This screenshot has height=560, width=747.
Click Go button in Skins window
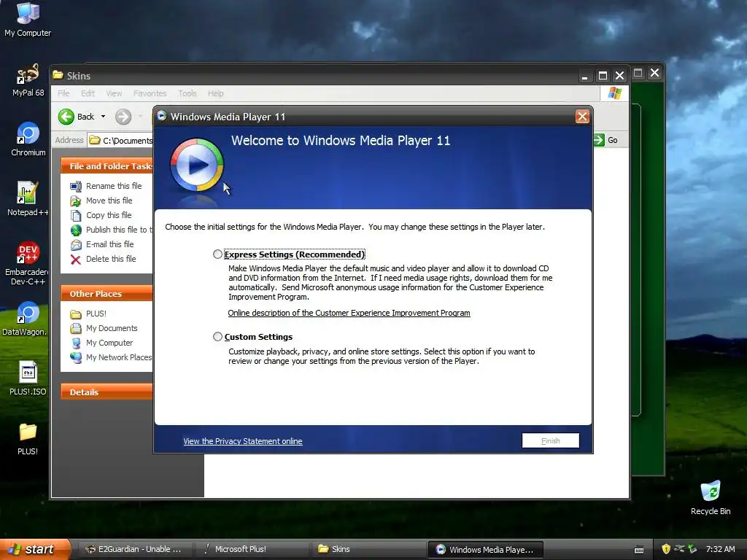coord(606,140)
